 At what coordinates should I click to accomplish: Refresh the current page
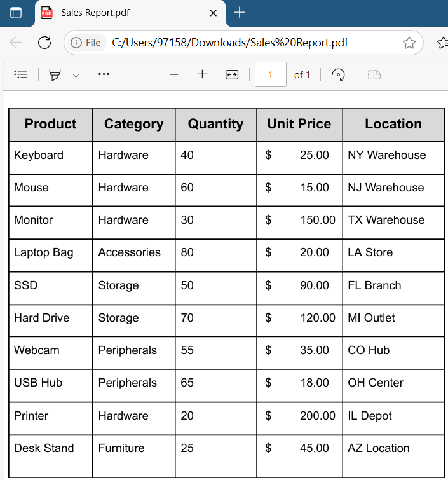click(44, 43)
